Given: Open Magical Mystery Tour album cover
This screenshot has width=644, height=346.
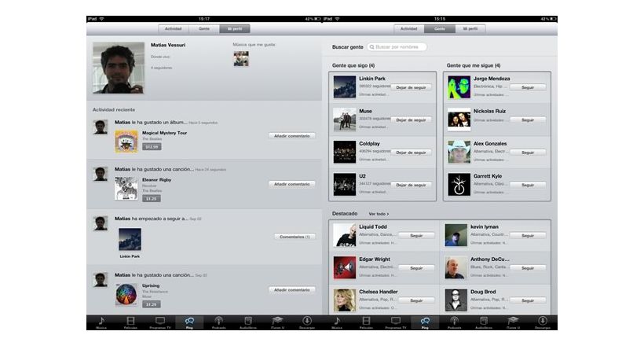Looking at the screenshot, I should point(126,142).
